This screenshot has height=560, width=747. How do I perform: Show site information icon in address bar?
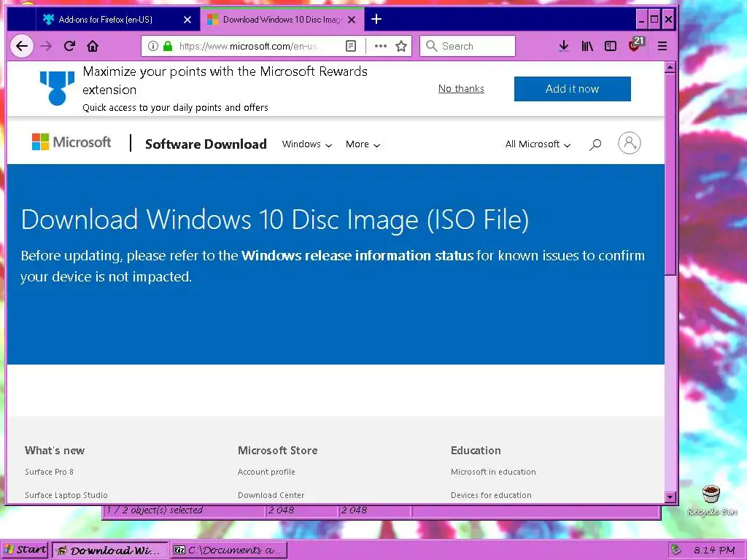(153, 46)
